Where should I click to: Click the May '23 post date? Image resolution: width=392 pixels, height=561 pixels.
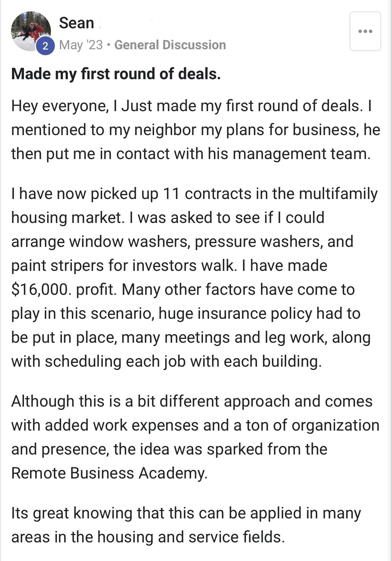tap(81, 45)
